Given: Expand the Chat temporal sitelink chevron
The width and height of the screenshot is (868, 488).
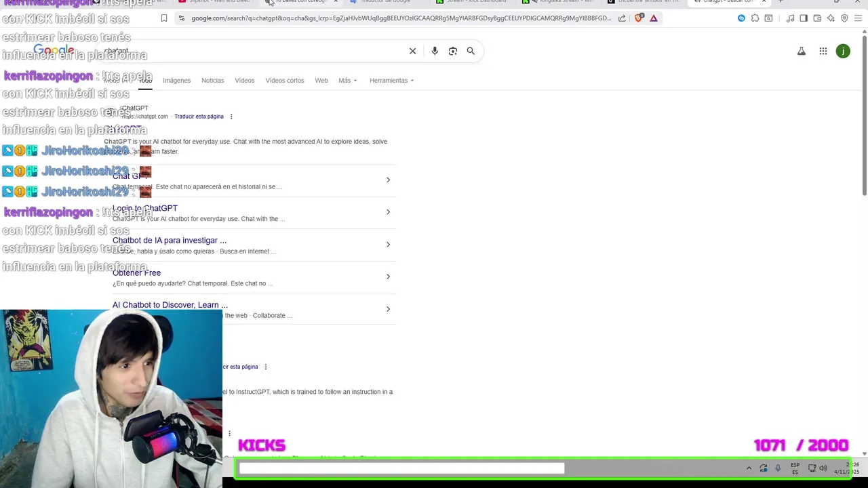Looking at the screenshot, I should pos(388,180).
